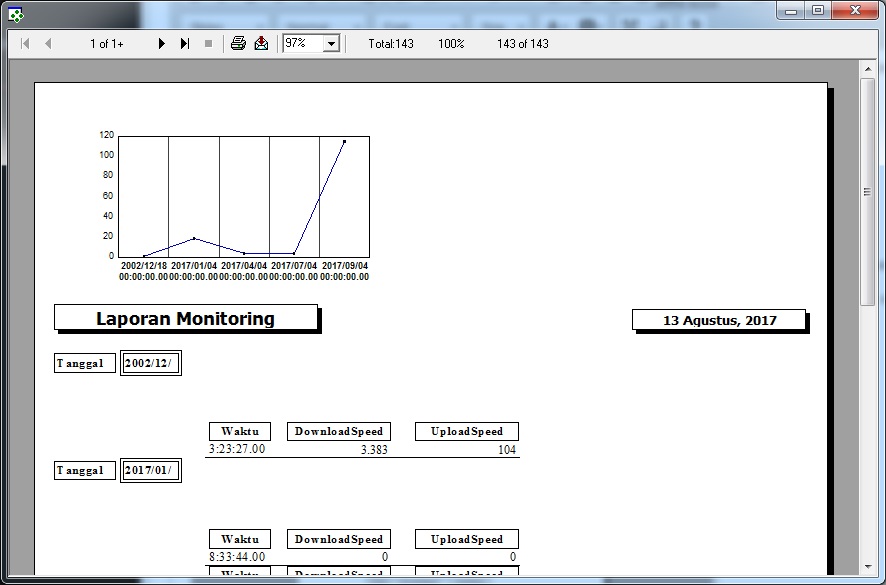
Task: Advance to the next report page
Action: tap(161, 44)
